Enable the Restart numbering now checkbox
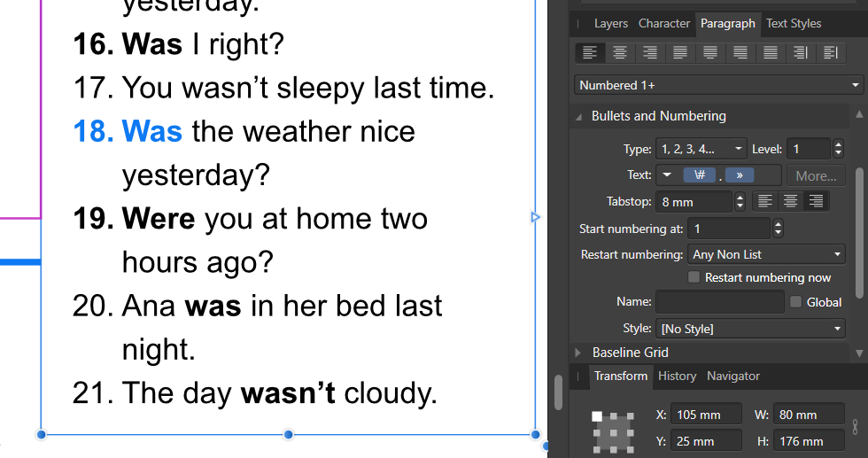This screenshot has height=458, width=868. (694, 278)
